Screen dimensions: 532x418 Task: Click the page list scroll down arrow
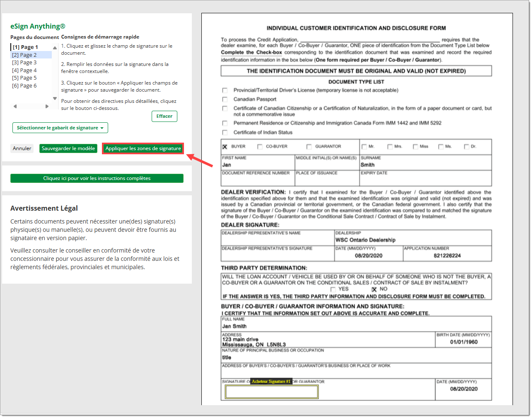[x=55, y=99]
